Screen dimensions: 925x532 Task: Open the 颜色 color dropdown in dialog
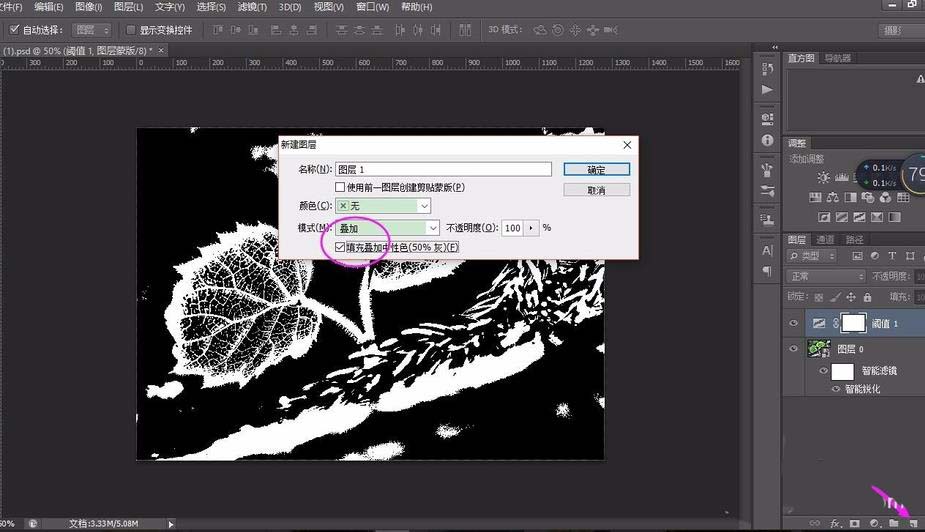coord(383,206)
